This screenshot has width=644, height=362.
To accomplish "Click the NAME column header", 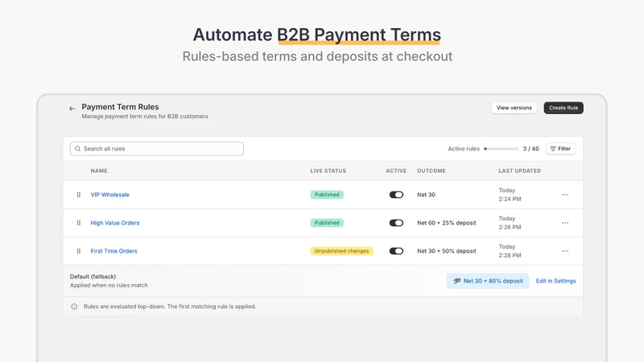I will click(x=99, y=171).
